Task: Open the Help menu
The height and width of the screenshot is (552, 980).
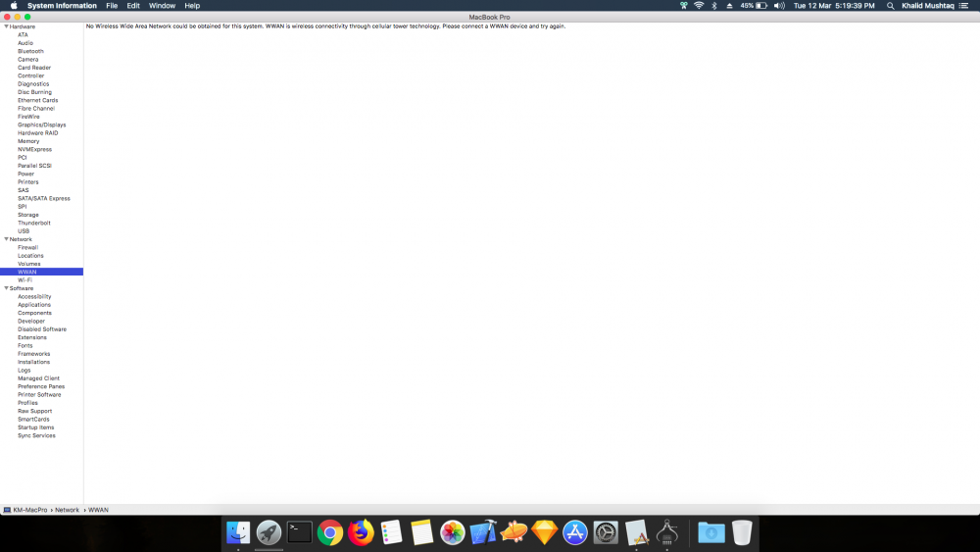Action: tap(192, 6)
